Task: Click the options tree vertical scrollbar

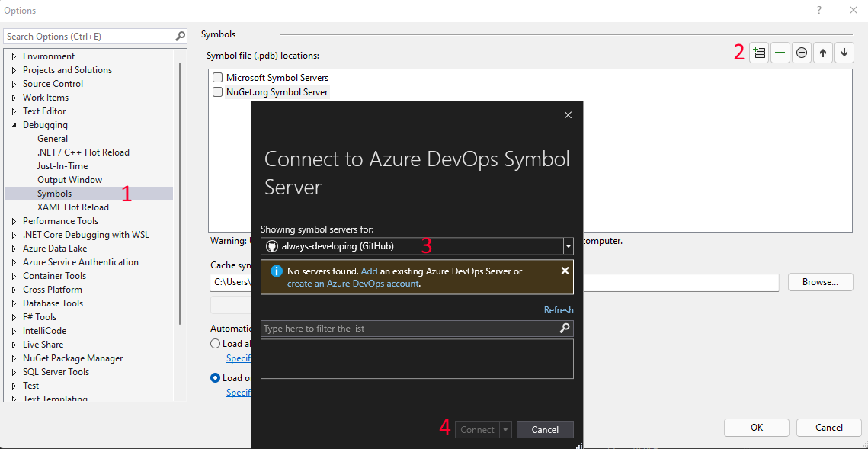Action: coord(179,194)
